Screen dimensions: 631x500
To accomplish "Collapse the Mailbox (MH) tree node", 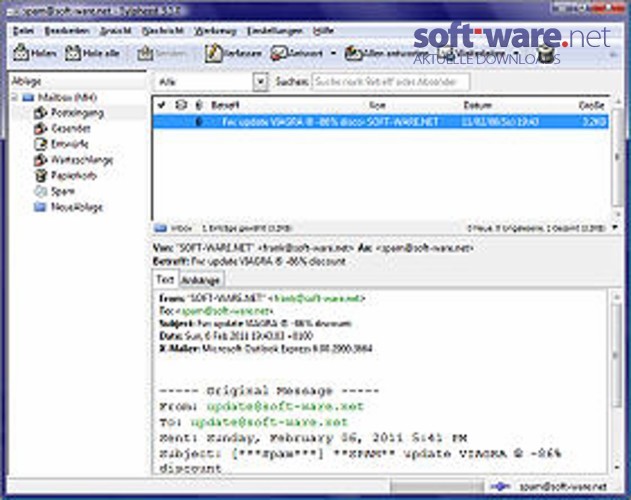I will (14, 97).
